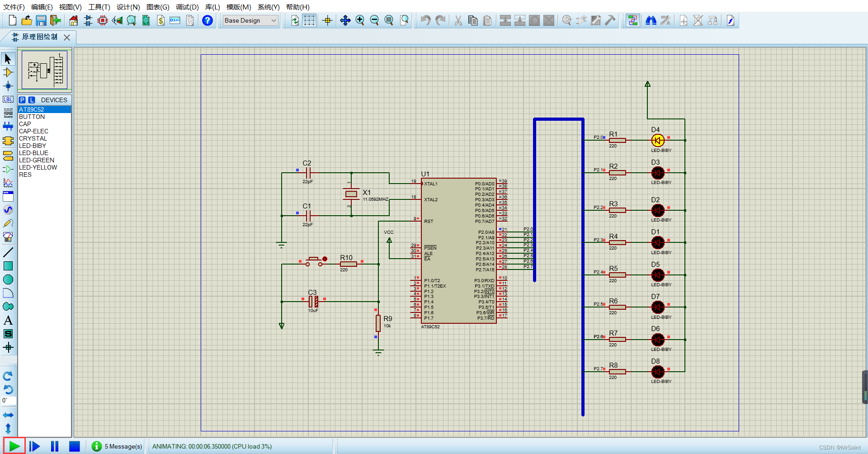Screen dimensions: 868x454
Task: Click the Save project icon
Action: click(41, 20)
